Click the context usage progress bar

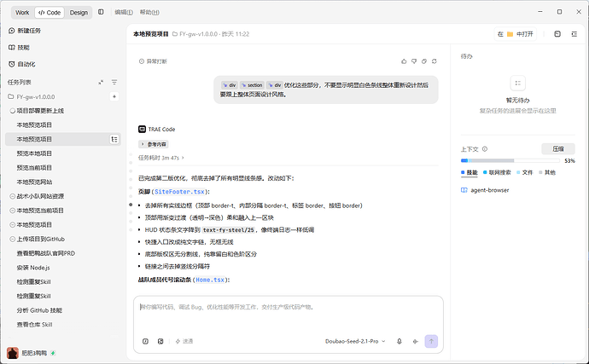[x=510, y=160]
